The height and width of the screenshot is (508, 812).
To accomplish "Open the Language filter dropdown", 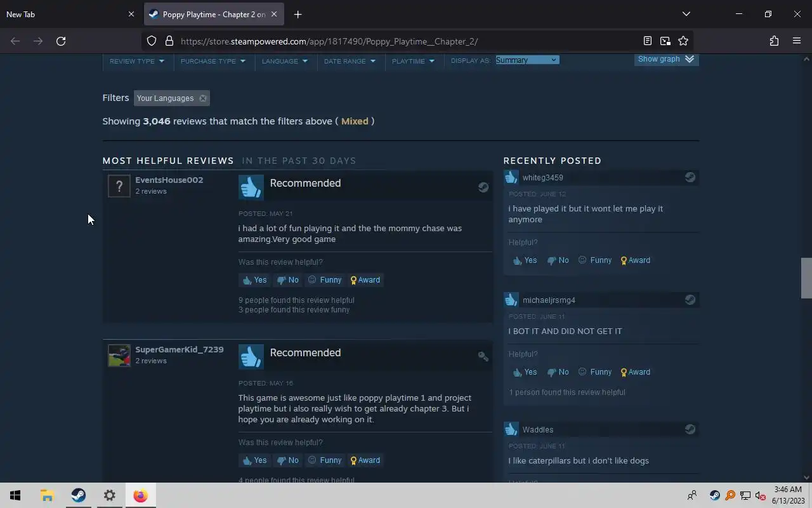I will pos(284,61).
